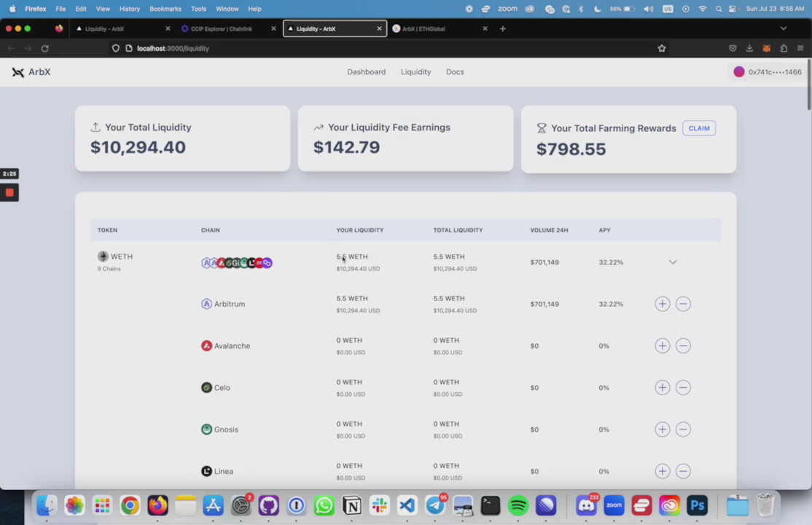Close the active Liquidity - ArbX tab
The height and width of the screenshot is (525, 812).
pos(379,28)
